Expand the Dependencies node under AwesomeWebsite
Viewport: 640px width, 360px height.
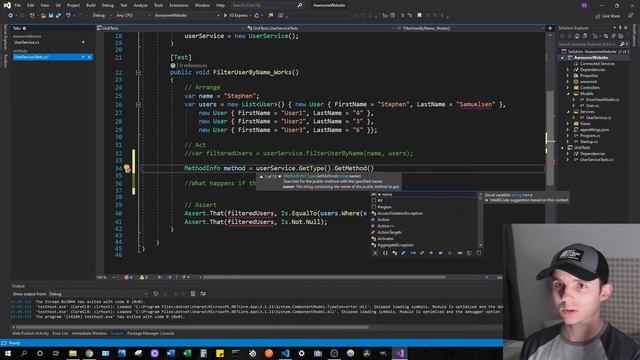click(568, 70)
